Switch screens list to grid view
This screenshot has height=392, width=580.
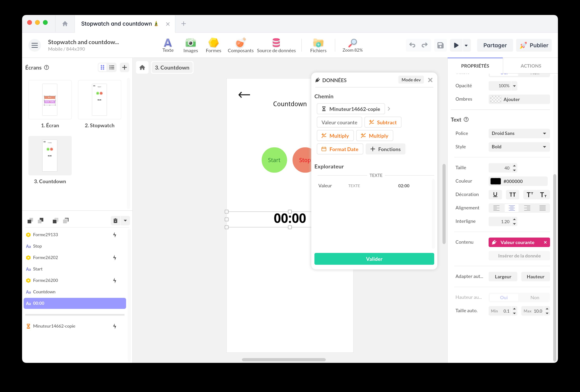[x=102, y=67]
